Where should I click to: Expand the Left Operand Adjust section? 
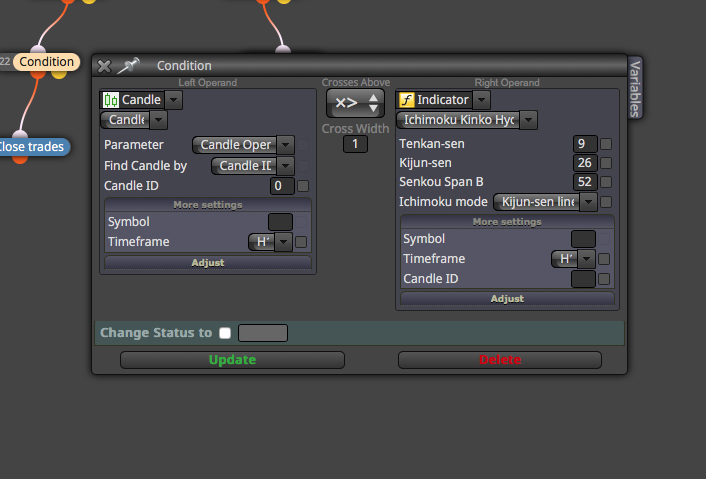click(x=208, y=262)
